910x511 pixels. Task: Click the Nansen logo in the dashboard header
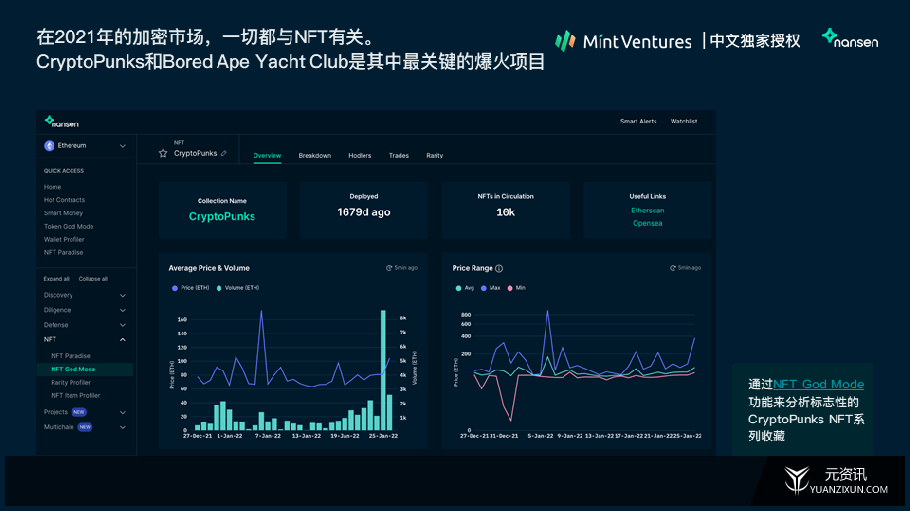click(x=61, y=121)
